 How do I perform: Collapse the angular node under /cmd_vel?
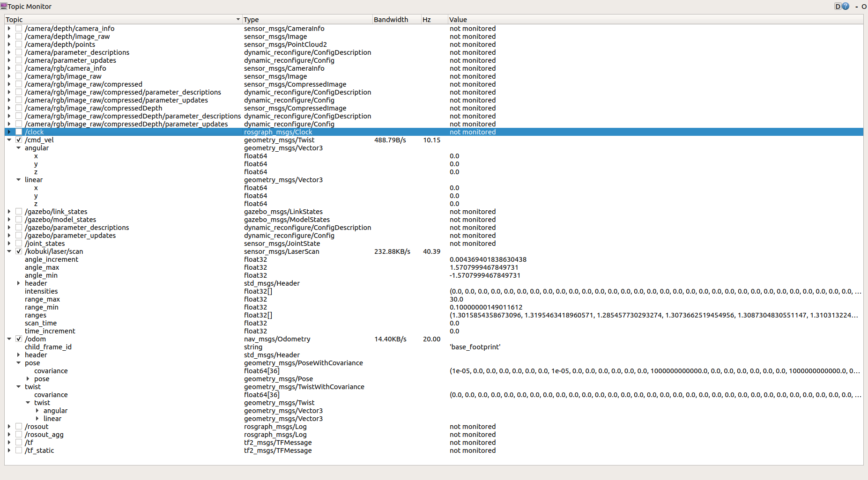[18, 148]
